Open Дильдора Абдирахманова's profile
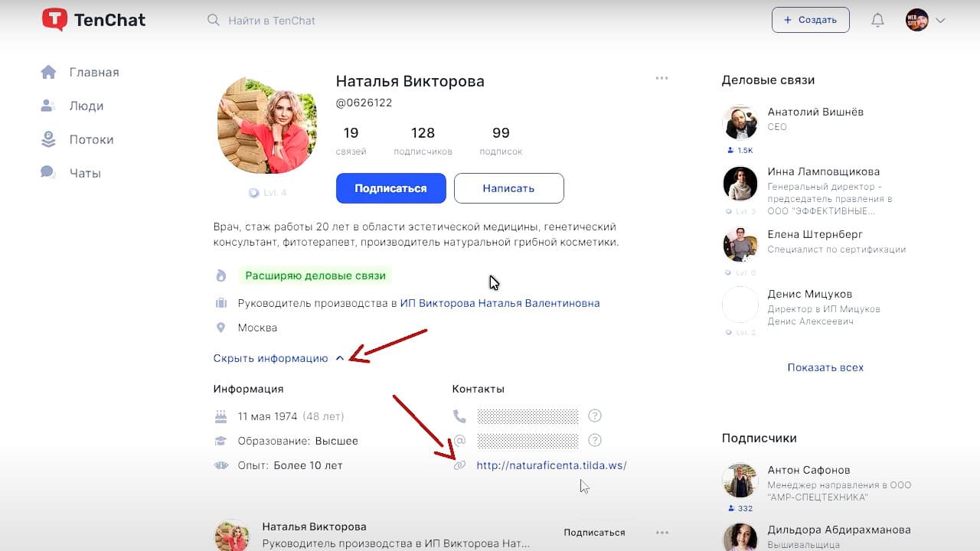 (838, 530)
